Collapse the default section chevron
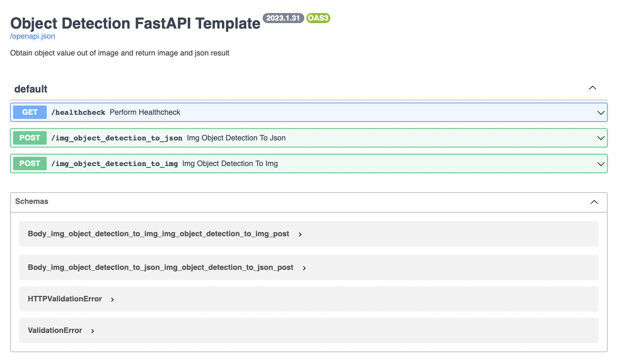This screenshot has height=364, width=617. click(x=593, y=88)
